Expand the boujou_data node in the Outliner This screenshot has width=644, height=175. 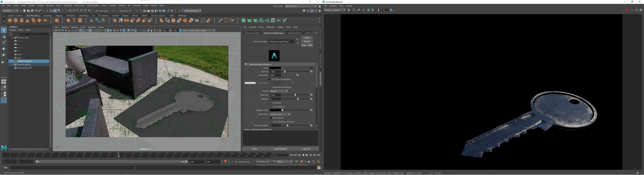tap(13, 38)
